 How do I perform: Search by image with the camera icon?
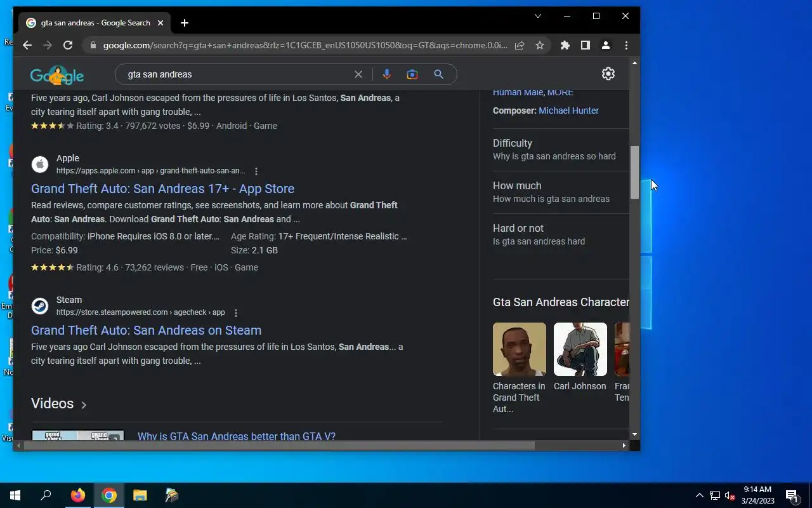click(412, 74)
